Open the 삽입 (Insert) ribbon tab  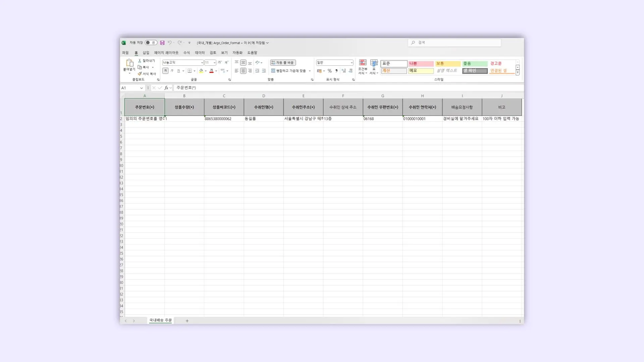point(146,53)
